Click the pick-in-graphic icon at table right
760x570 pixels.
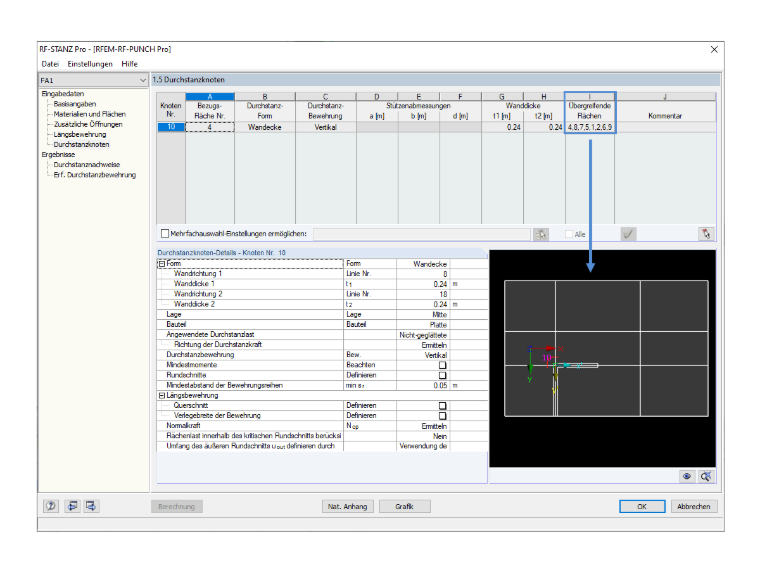706,234
